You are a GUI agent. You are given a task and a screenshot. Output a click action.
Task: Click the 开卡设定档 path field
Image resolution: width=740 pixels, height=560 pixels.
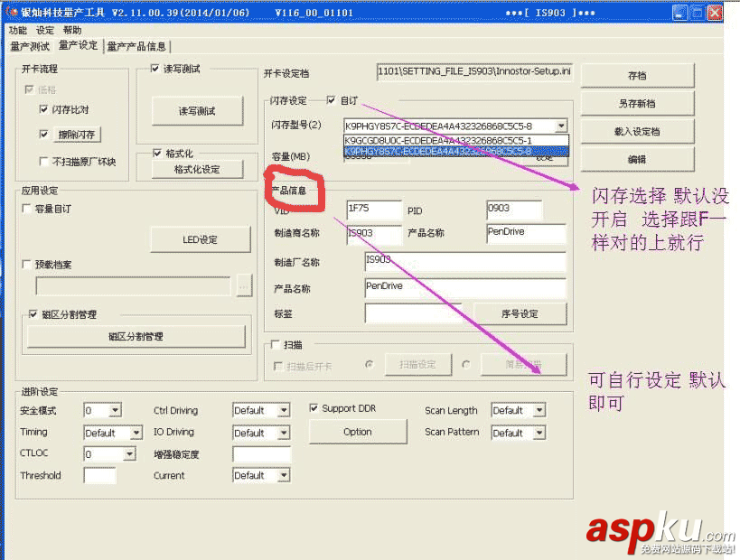coord(474,72)
